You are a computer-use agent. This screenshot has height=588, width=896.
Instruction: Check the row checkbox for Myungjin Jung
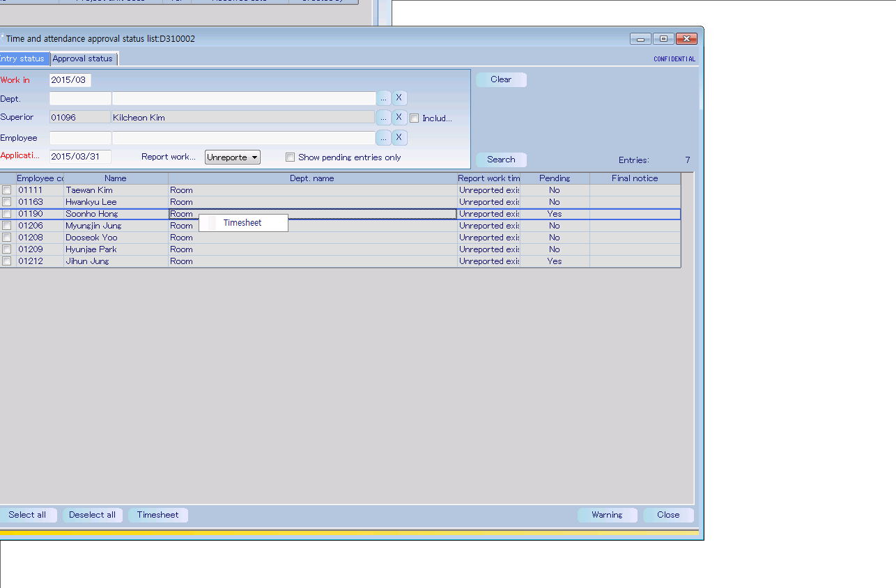[x=7, y=226]
